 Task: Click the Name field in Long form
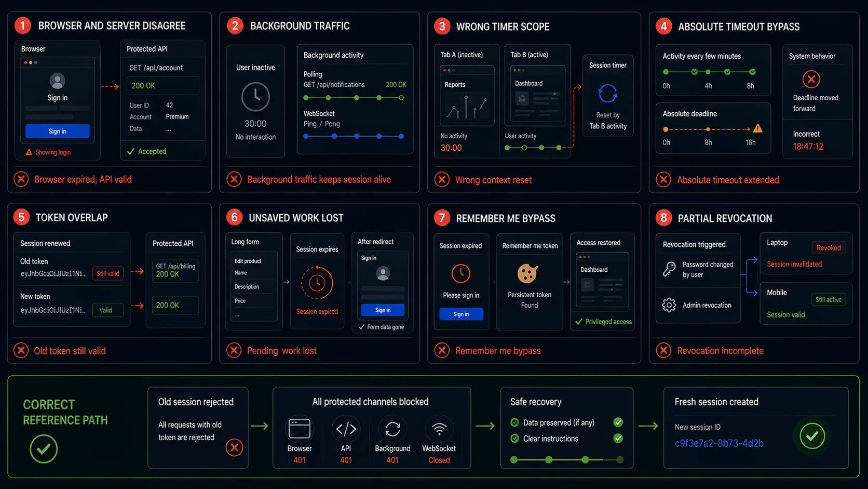254,273
